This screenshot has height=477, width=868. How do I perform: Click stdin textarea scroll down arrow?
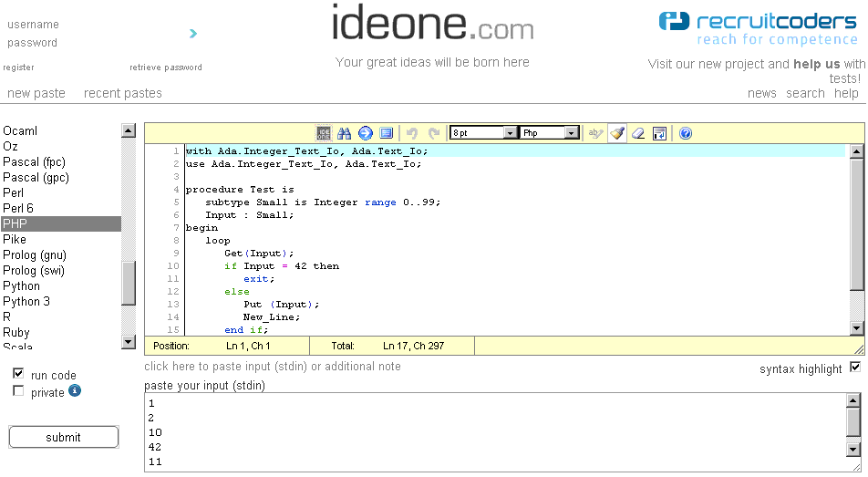853,450
